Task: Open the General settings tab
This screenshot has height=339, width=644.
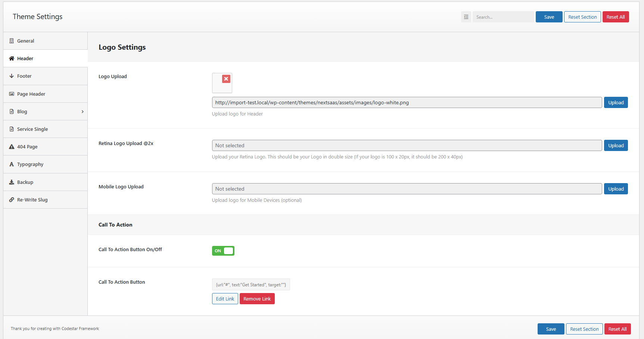Action: [25, 41]
